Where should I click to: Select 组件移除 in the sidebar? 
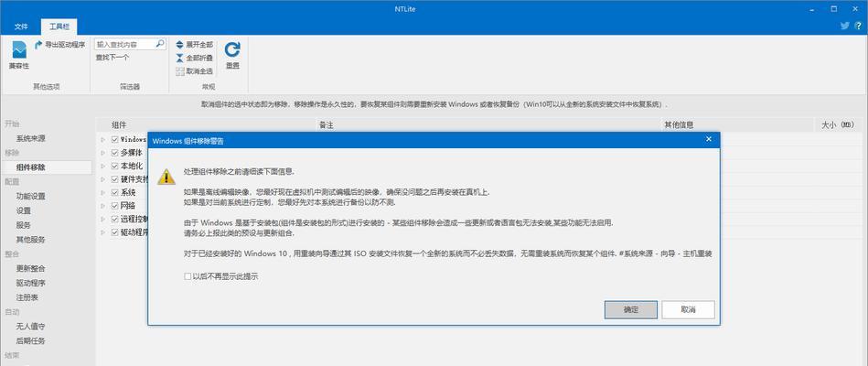(46, 167)
